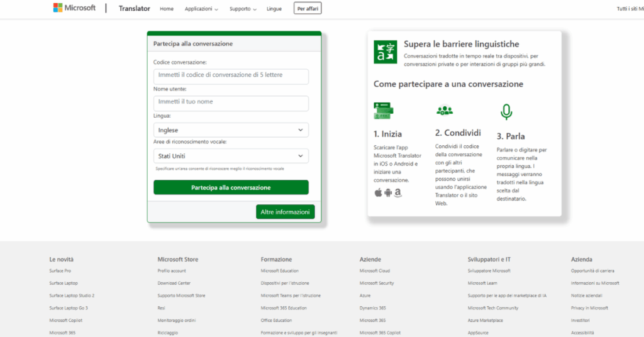
Task: Focus the conversation code input field
Action: (x=231, y=76)
